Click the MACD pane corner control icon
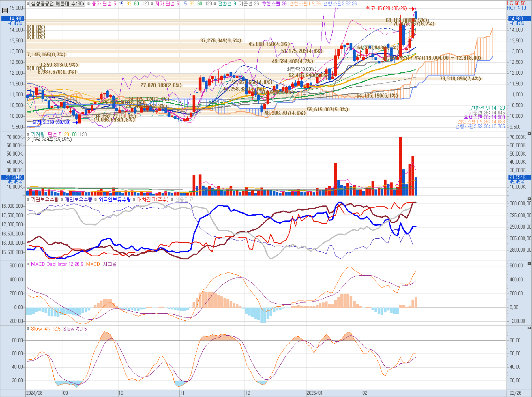This screenshot has width=532, height=397. [x=529, y=263]
